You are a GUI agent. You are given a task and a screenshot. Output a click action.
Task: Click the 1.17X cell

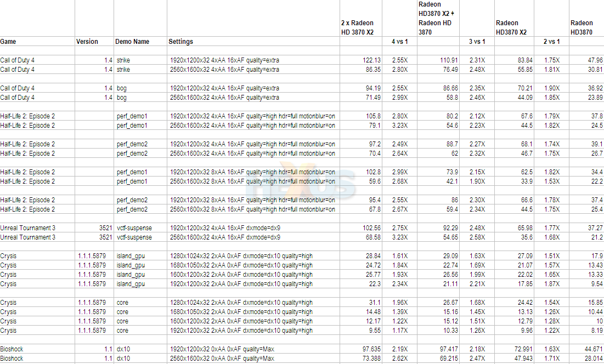(x=399, y=331)
